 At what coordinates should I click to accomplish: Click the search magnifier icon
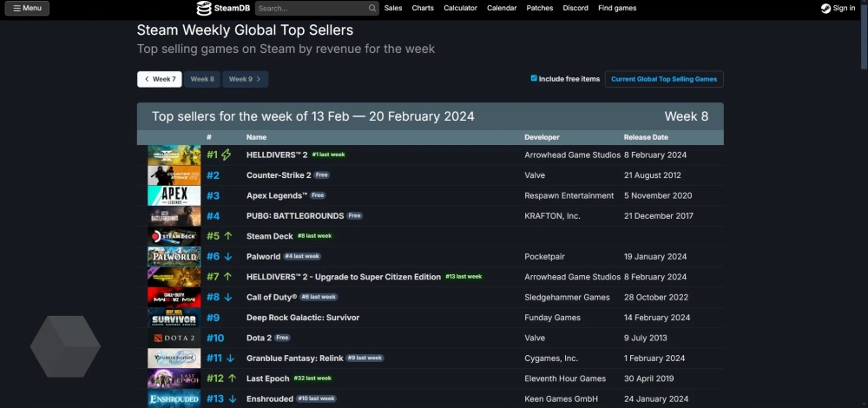372,9
